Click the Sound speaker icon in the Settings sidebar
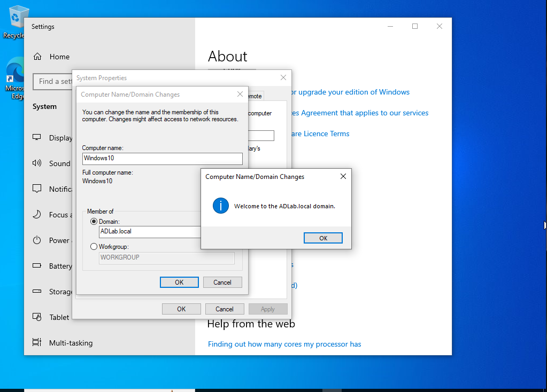Viewport: 547px width, 392px height. [x=37, y=163]
